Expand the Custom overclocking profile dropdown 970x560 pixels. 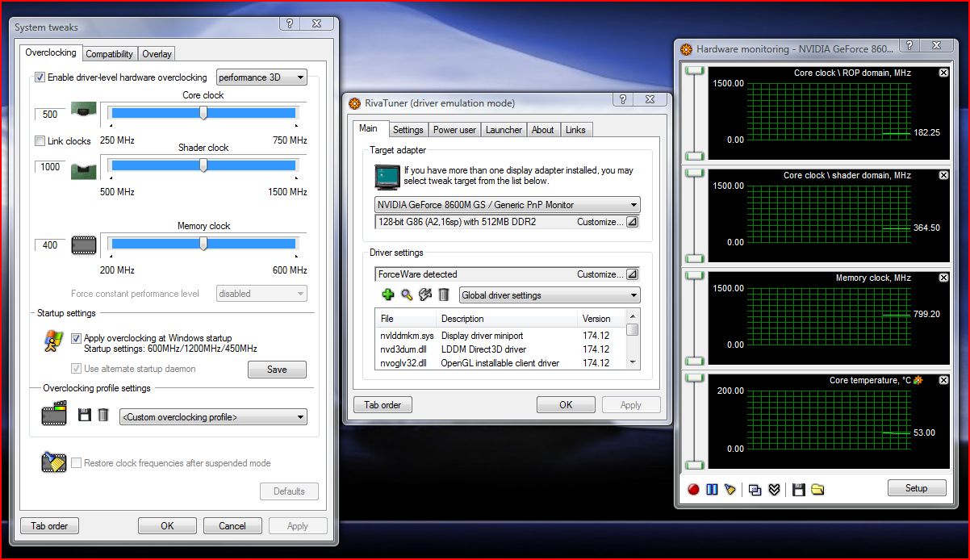[213, 417]
